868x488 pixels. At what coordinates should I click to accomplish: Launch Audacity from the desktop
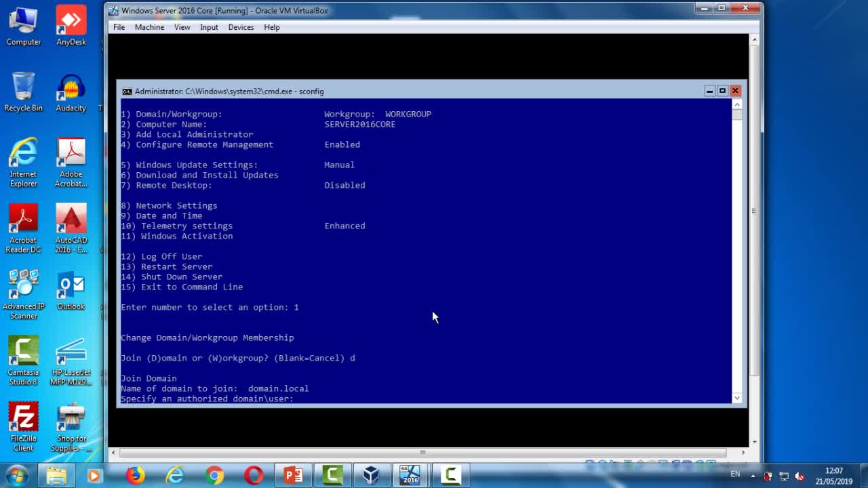(71, 92)
